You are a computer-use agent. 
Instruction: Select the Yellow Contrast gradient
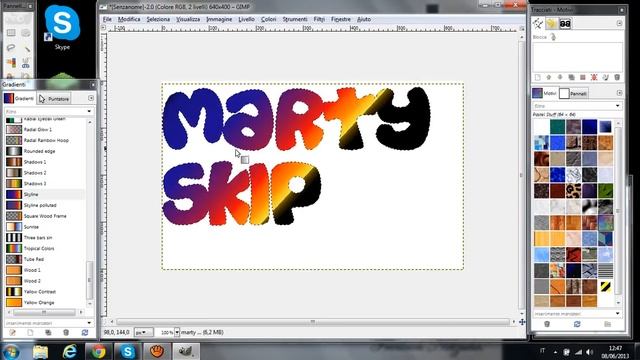[45, 292]
